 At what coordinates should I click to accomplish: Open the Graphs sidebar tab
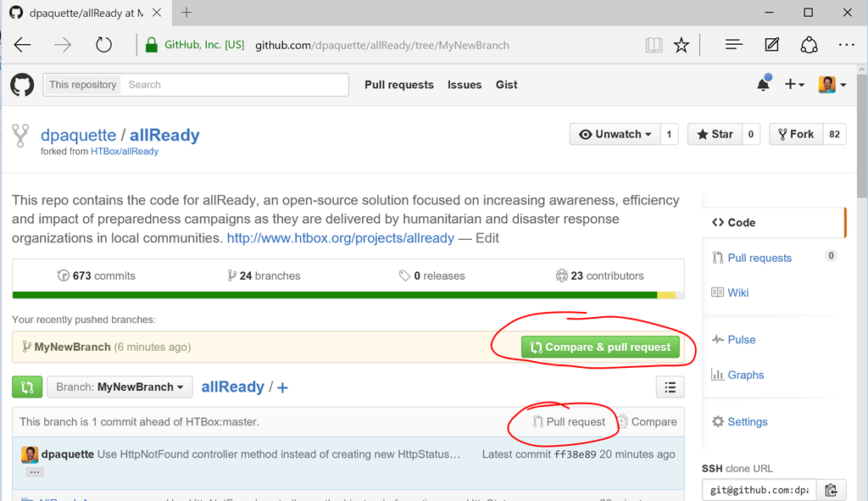click(737, 376)
